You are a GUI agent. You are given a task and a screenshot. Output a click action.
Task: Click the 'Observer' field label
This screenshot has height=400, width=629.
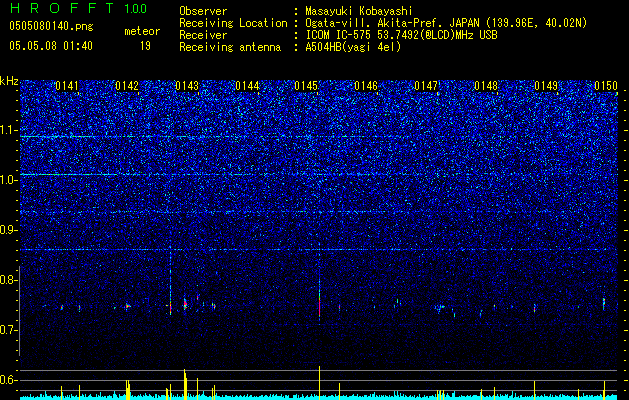(203, 11)
